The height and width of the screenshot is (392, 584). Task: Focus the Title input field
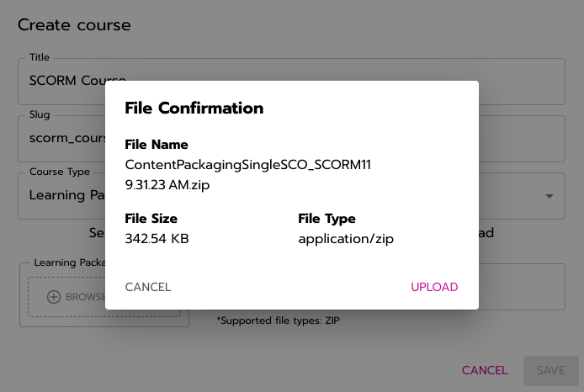291,81
